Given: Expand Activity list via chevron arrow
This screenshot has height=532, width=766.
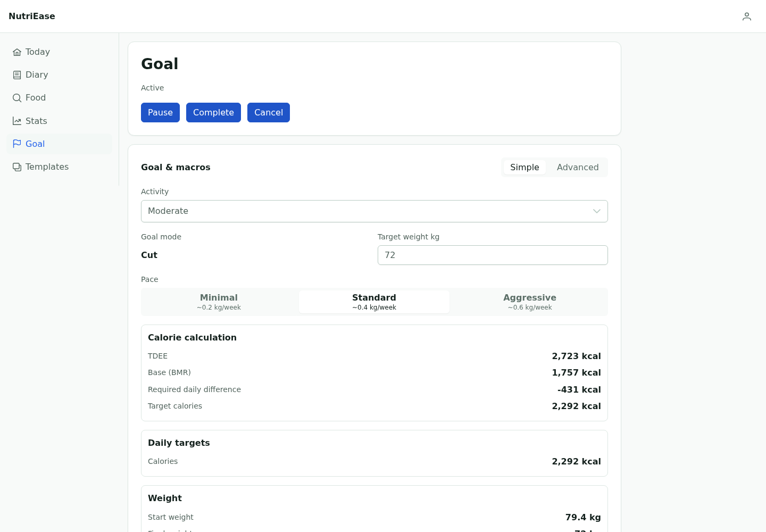Looking at the screenshot, I should coord(597,211).
